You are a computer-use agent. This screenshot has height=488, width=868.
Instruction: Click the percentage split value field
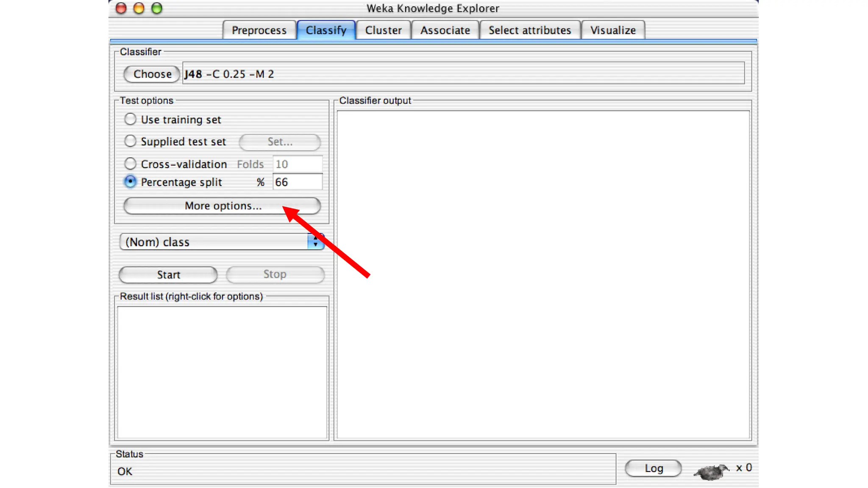[x=297, y=182]
